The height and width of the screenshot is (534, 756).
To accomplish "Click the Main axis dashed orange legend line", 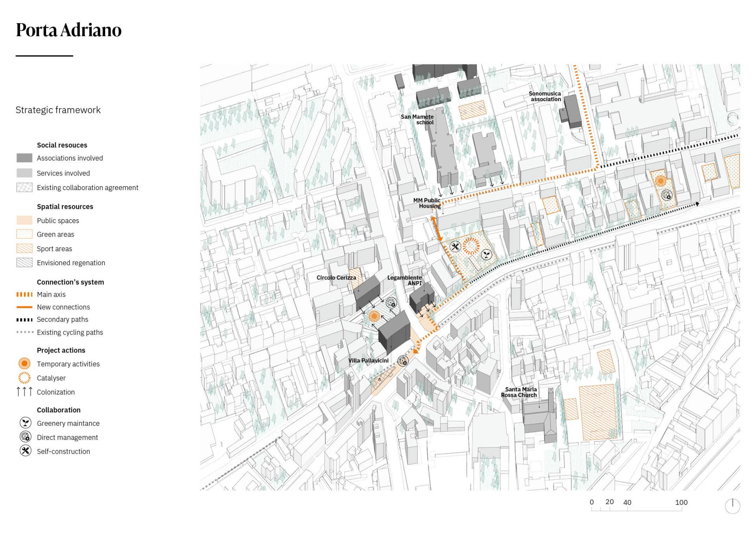I will pos(24,294).
